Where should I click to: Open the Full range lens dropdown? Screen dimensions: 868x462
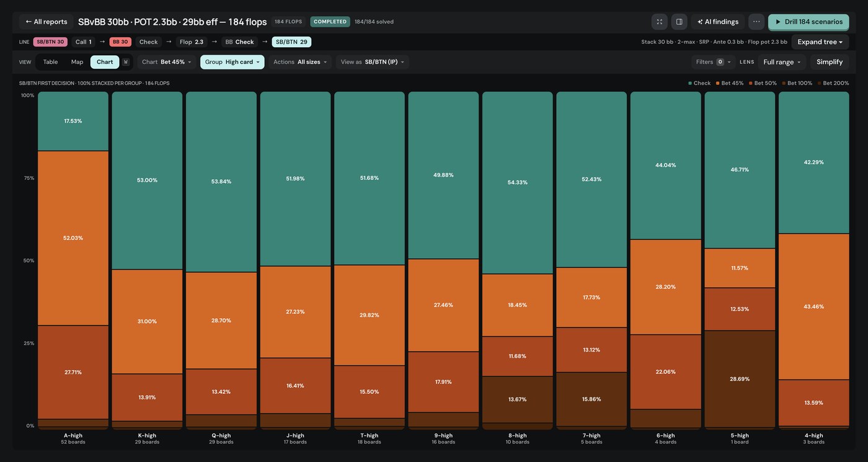[x=782, y=62]
